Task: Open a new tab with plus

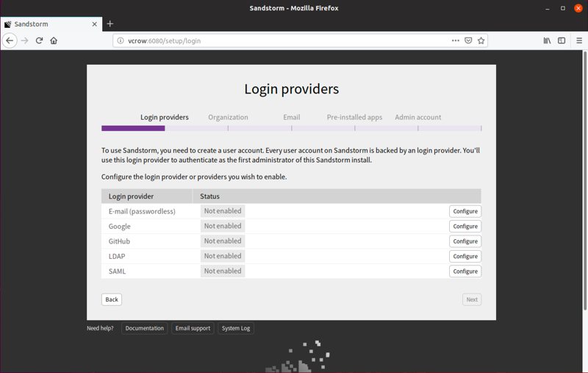Action: (x=110, y=24)
